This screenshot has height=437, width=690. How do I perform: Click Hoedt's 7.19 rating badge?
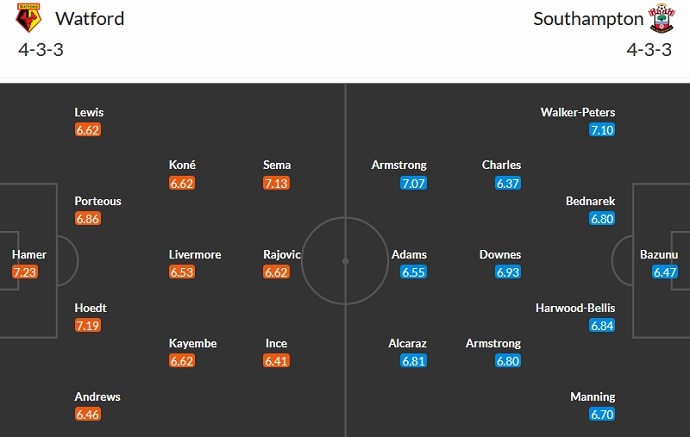(88, 326)
